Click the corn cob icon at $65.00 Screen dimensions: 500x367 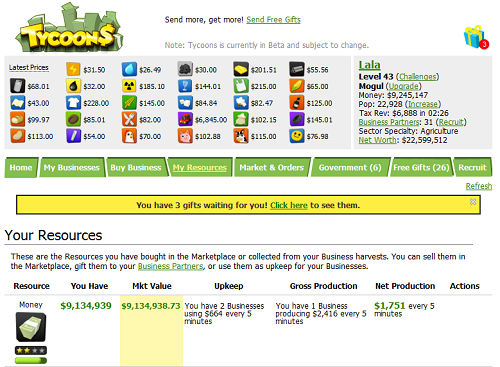(297, 86)
